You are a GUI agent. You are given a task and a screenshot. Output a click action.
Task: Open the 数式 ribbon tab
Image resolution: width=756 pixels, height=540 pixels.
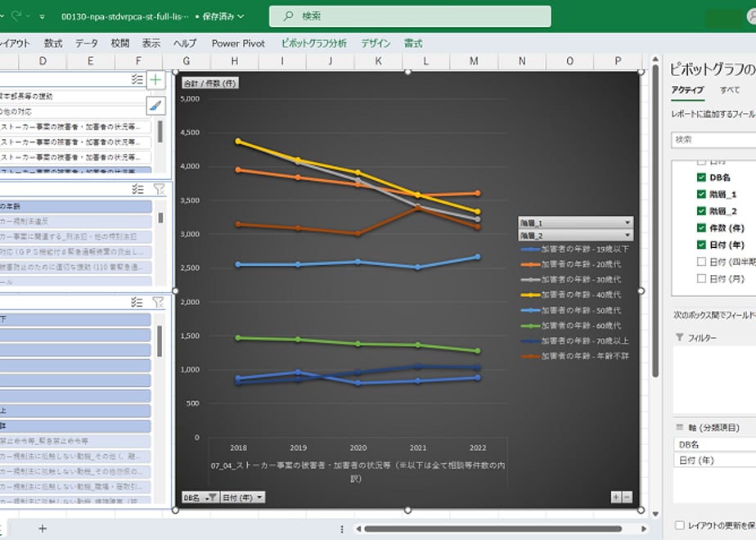pyautogui.click(x=53, y=43)
